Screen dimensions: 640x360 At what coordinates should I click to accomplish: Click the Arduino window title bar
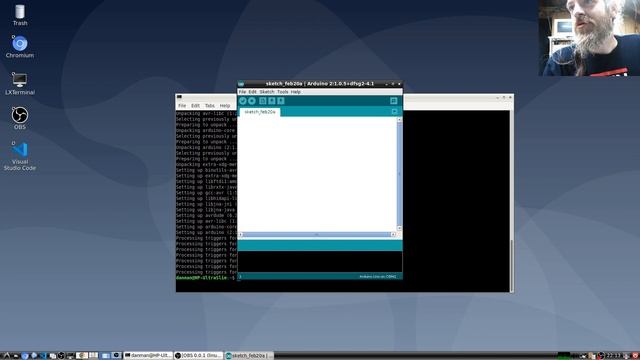coord(320,84)
